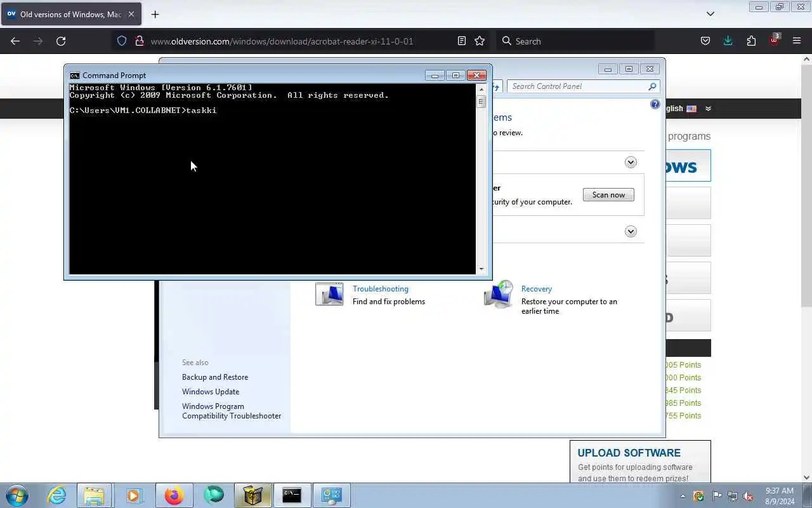
Task: Click Firefox page scrollbar down arrow
Action: pyautogui.click(x=807, y=478)
